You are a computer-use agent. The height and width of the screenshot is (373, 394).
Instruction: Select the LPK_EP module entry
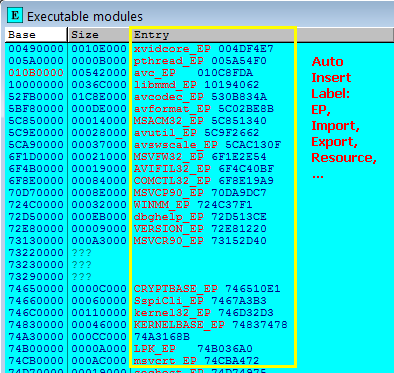coord(193,349)
